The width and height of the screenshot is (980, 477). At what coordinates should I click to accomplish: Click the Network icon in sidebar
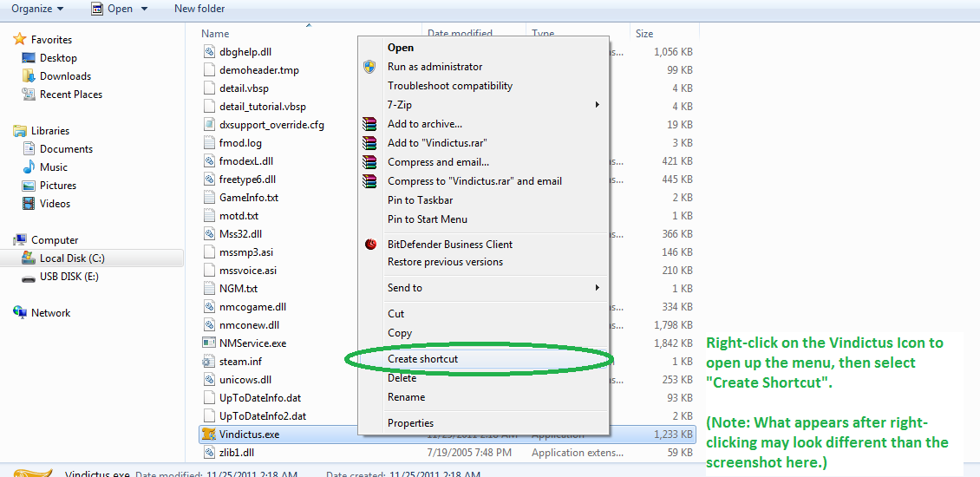point(20,312)
